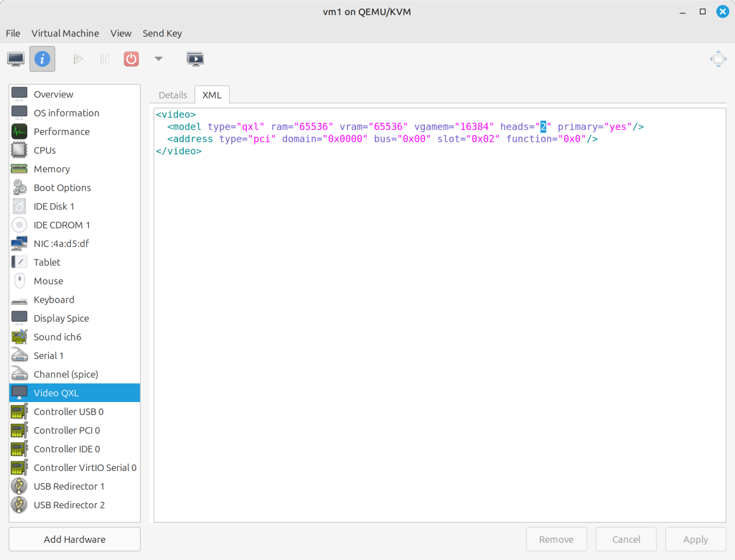Click the Pause virtual machine icon
Viewport: 735px width, 560px height.
pyautogui.click(x=105, y=59)
